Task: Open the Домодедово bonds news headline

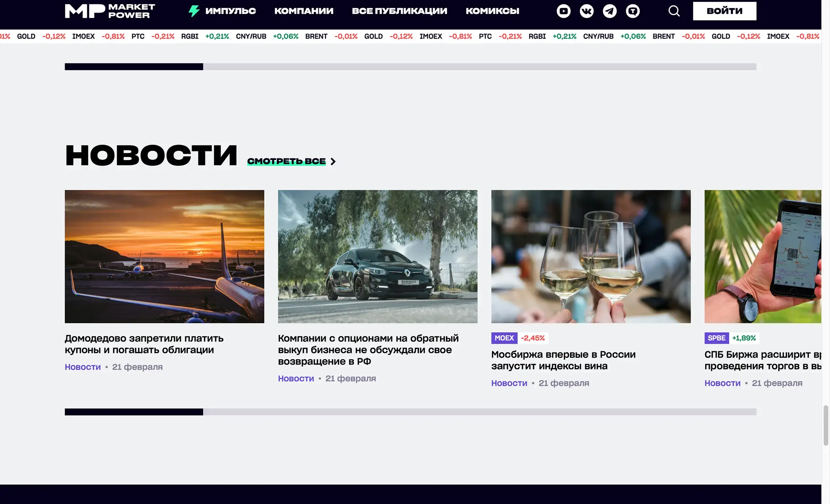Action: pos(144,344)
